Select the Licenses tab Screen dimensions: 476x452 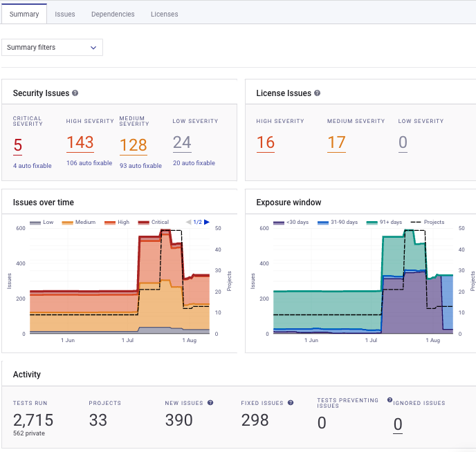(164, 14)
